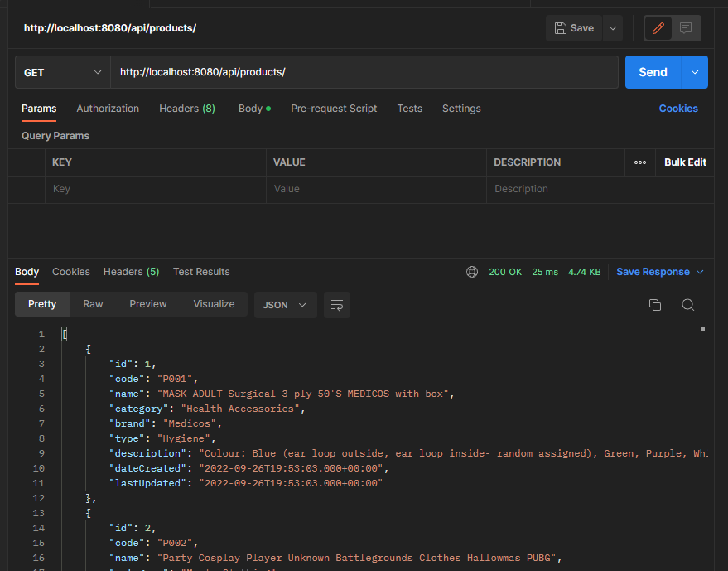
Task: Open the comments icon beside the pencil
Action: click(685, 27)
